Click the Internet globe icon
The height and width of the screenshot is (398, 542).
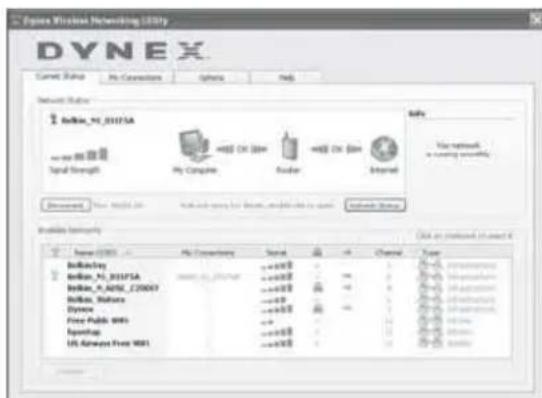[x=384, y=149]
